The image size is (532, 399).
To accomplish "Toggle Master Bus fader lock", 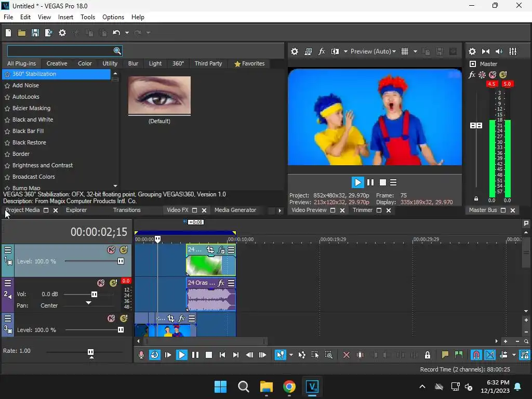I will pos(476,199).
